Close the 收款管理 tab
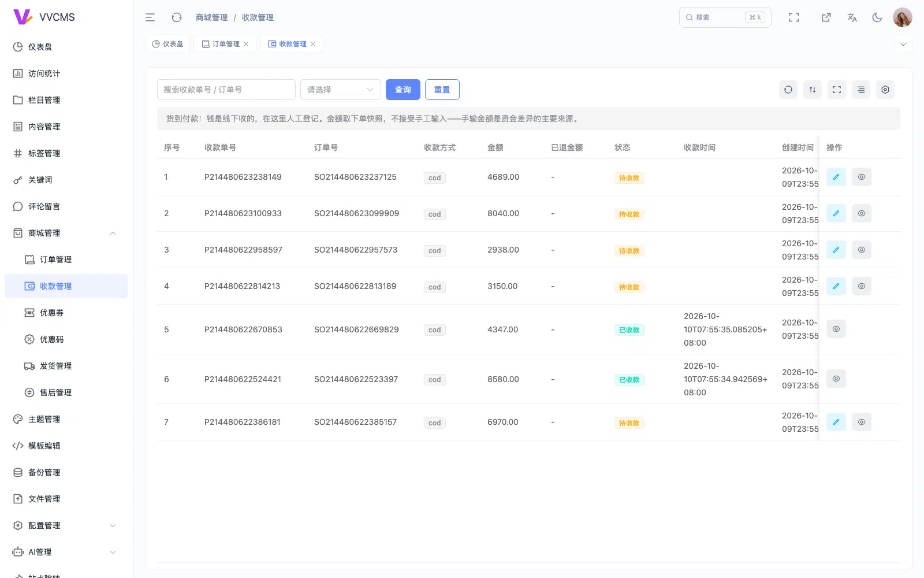The image size is (924, 578). tap(313, 44)
